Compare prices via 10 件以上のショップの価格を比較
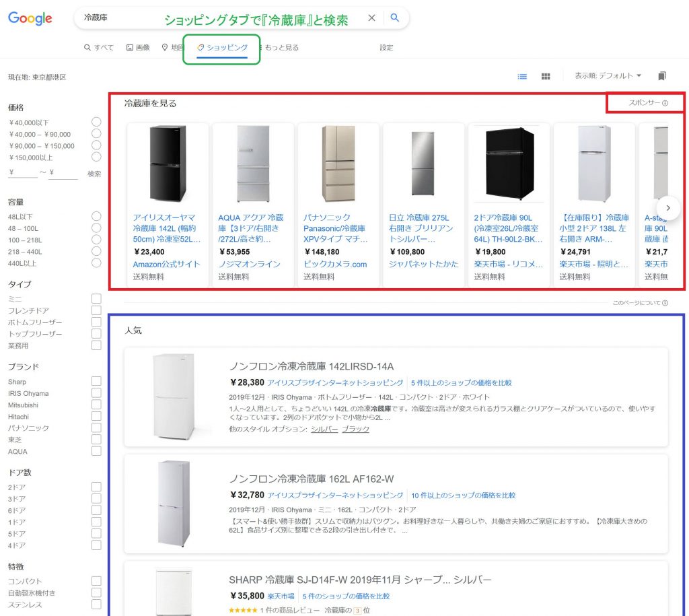The width and height of the screenshot is (689, 616). (x=463, y=495)
